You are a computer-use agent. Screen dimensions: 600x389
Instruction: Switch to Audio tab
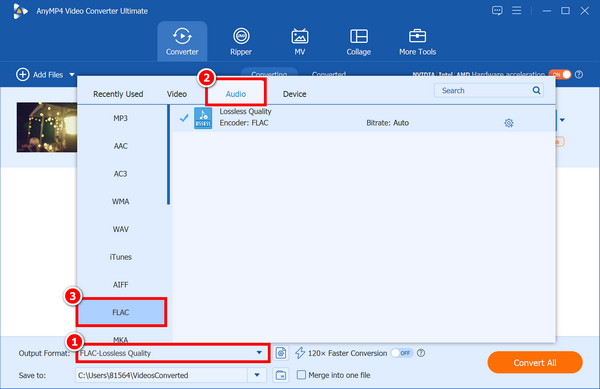[236, 94]
